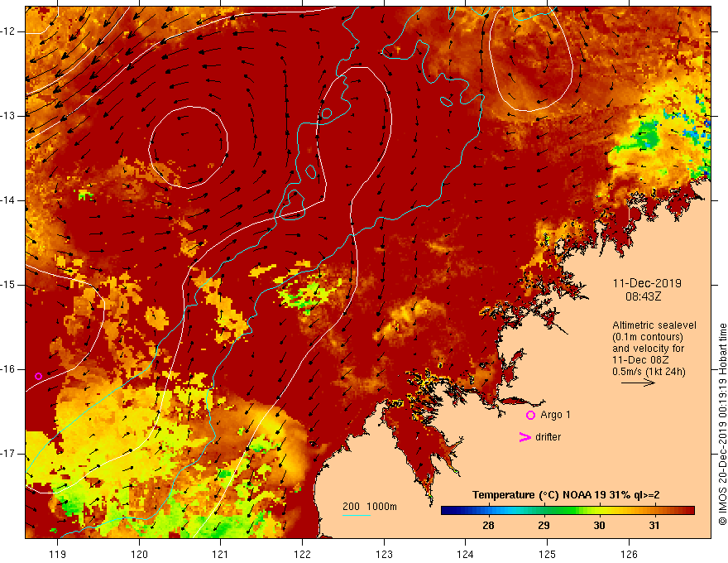Screen dimensions: 728x563
Task: Click the magenta drifter legend arrow symbol
Action: pos(525,437)
